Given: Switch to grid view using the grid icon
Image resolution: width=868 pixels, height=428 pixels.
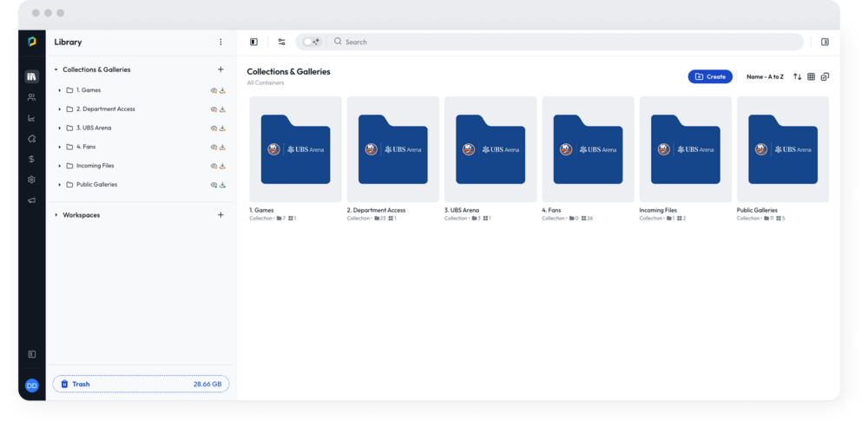Looking at the screenshot, I should pyautogui.click(x=811, y=76).
